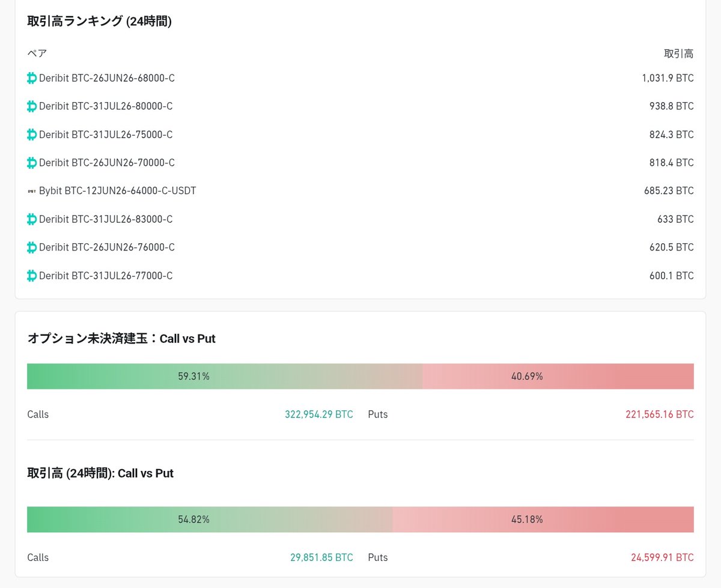
Task: Open pair Deribit BTC-31JUL26-80000-C
Action: tap(106, 106)
